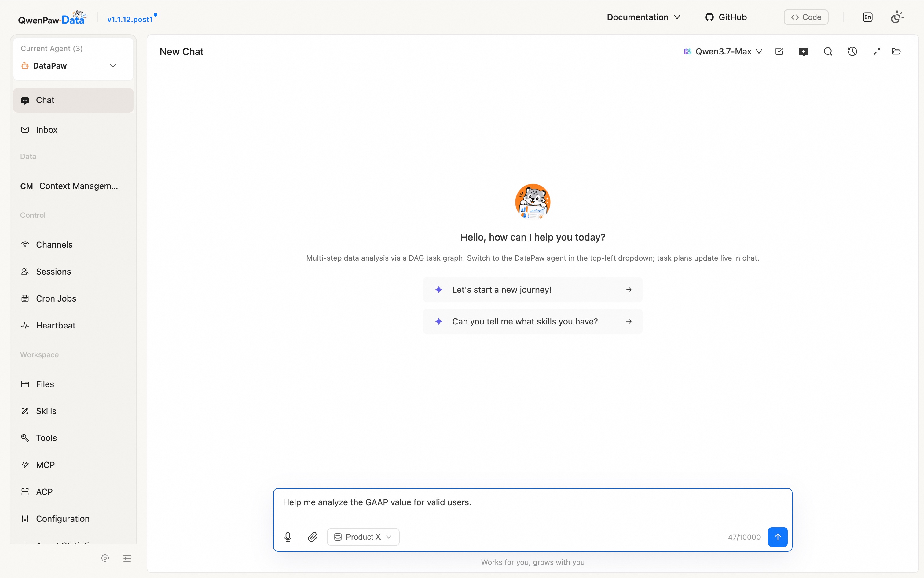This screenshot has width=924, height=578.
Task: Click the Inbox envelope icon
Action: [x=25, y=130]
